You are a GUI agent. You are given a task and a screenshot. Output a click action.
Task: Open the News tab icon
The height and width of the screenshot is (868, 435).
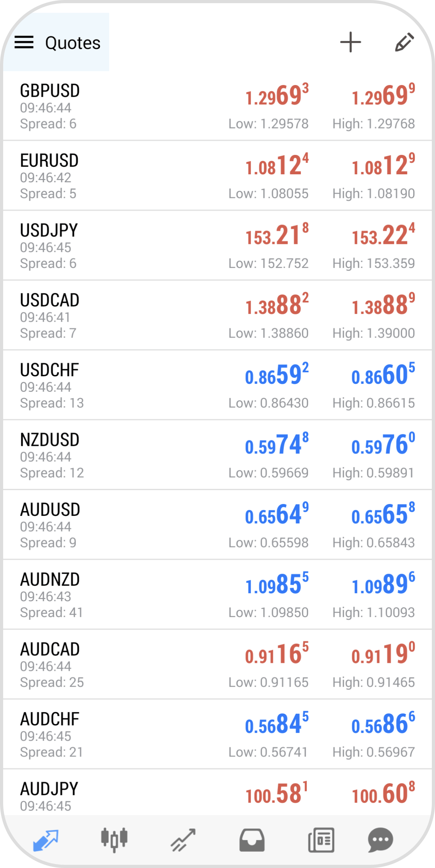coord(321,840)
